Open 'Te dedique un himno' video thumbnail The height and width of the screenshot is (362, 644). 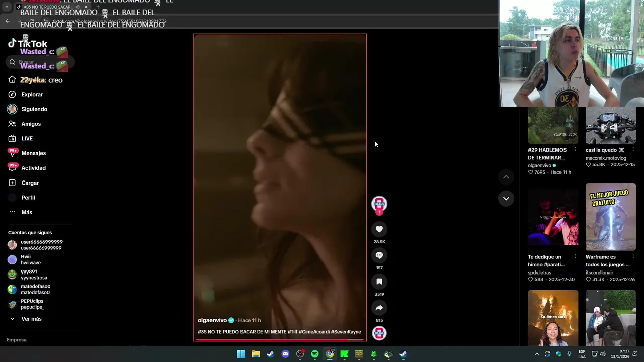tap(553, 217)
